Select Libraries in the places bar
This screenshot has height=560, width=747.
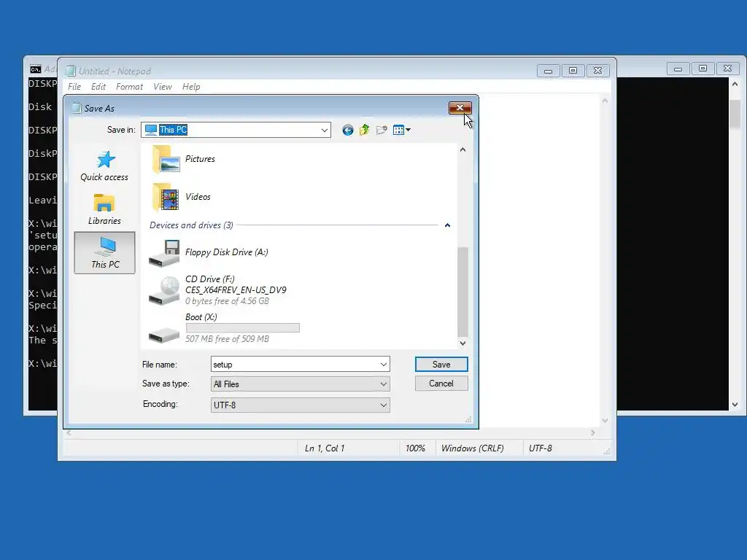pos(104,209)
